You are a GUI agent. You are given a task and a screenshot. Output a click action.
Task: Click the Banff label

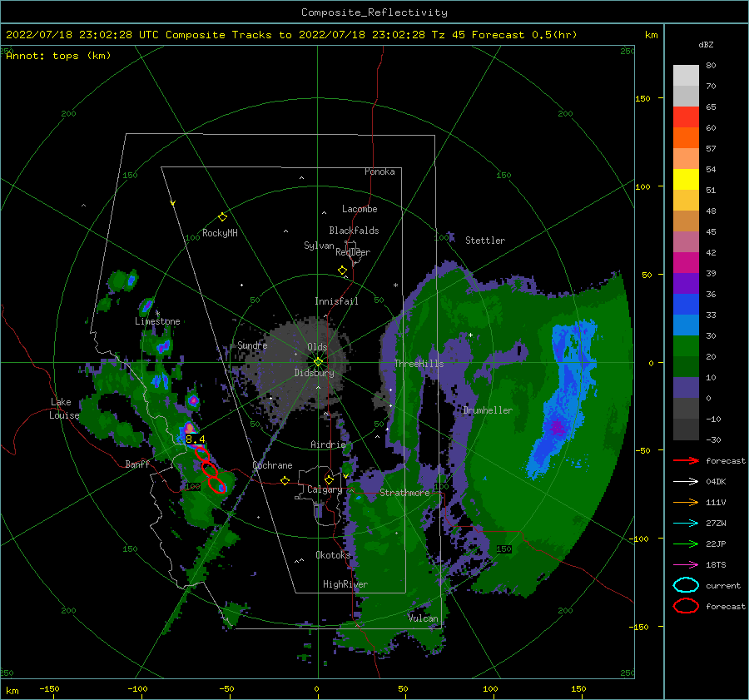pyautogui.click(x=137, y=464)
